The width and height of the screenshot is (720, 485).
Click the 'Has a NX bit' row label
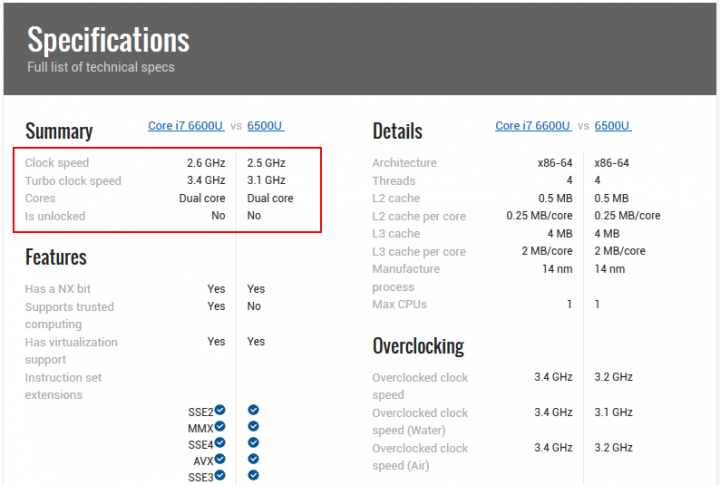[58, 289]
